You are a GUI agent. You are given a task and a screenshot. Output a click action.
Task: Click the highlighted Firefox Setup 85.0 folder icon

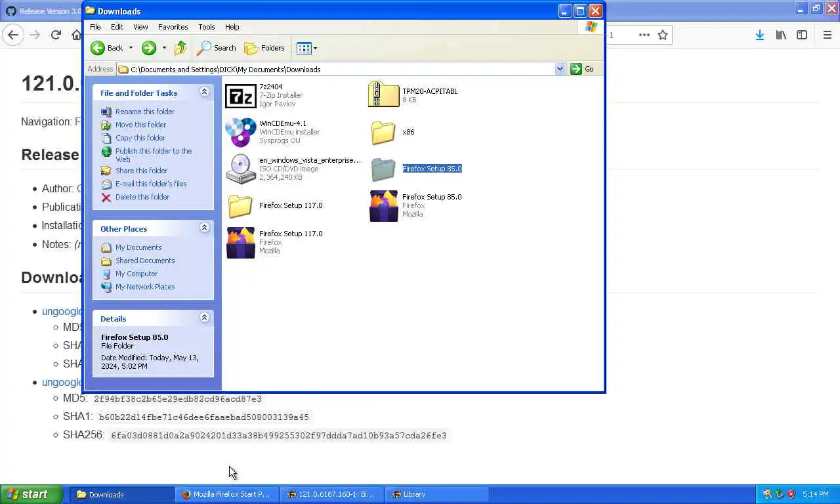(383, 169)
